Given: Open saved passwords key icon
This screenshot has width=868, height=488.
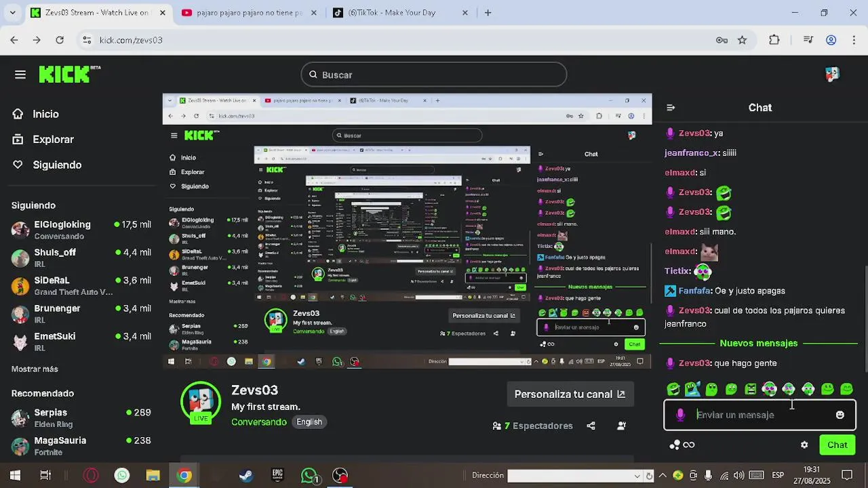Looking at the screenshot, I should [x=722, y=40].
